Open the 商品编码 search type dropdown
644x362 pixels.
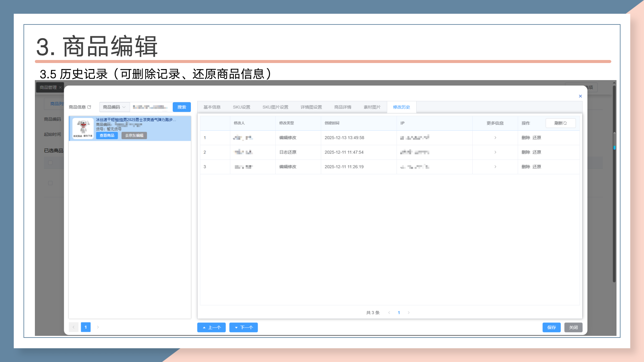(x=114, y=107)
